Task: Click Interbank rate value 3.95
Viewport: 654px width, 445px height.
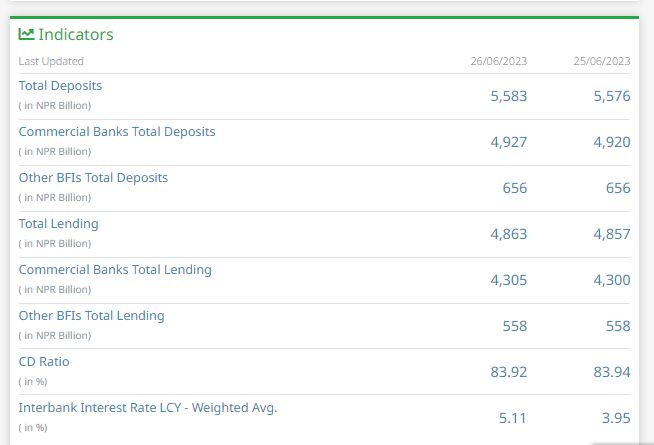Action: [x=616, y=418]
